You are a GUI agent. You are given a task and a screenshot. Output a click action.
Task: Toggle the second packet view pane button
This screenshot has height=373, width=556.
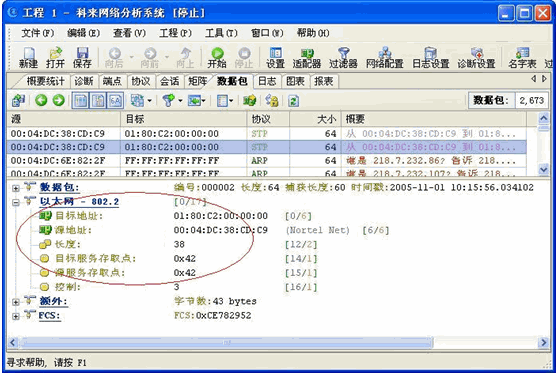coord(98,101)
